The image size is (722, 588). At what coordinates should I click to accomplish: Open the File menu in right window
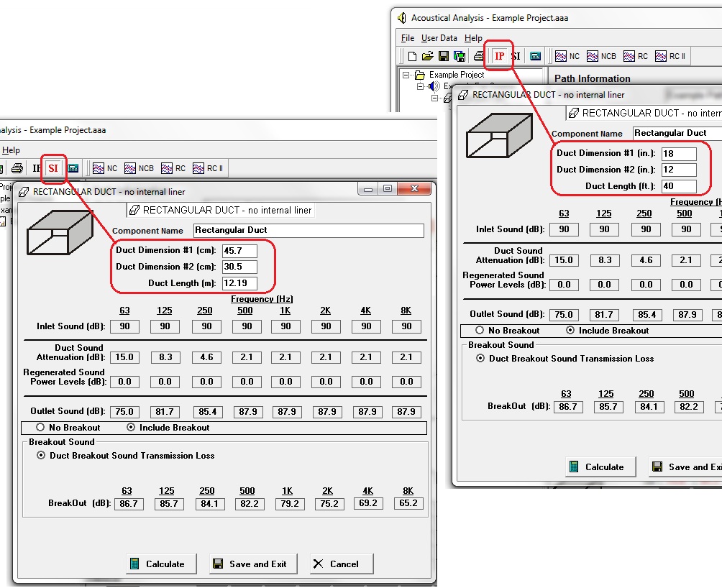point(408,38)
